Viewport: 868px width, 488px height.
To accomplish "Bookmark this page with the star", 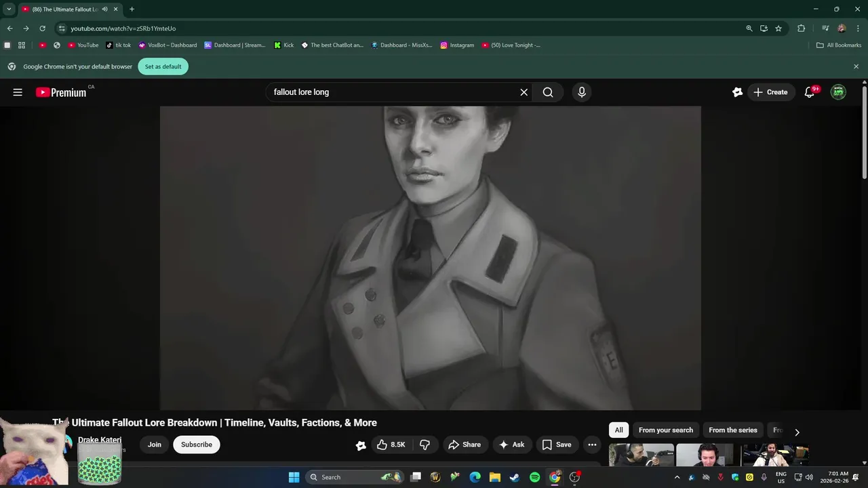I will (x=778, y=28).
